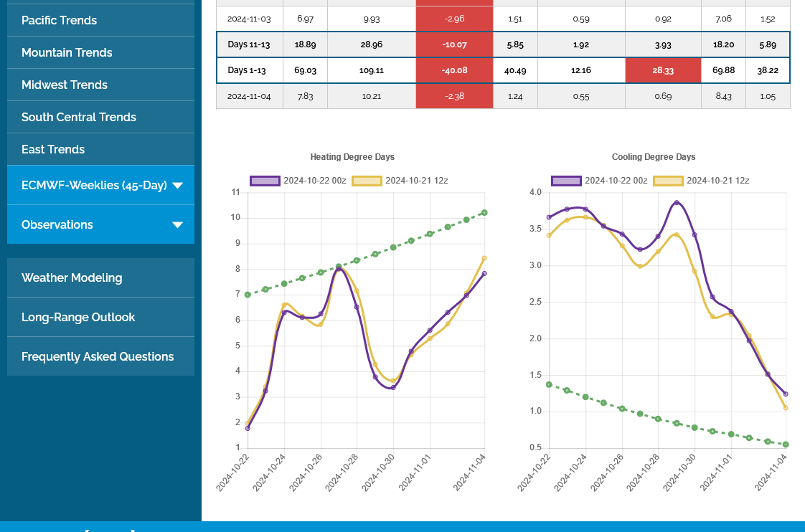Screen dimensions: 805x532
Task: Click the red -40.08 table cell
Action: click(x=454, y=70)
